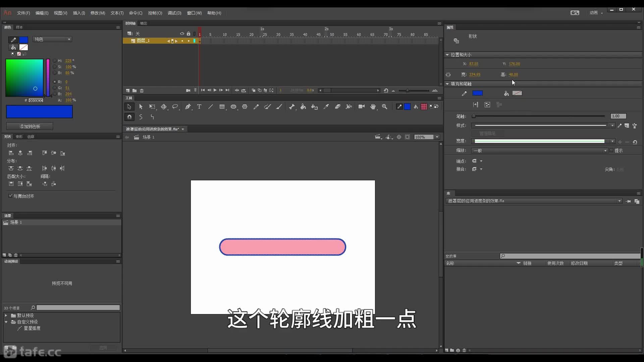
Task: Select the R red radio button
Action: (x=55, y=82)
